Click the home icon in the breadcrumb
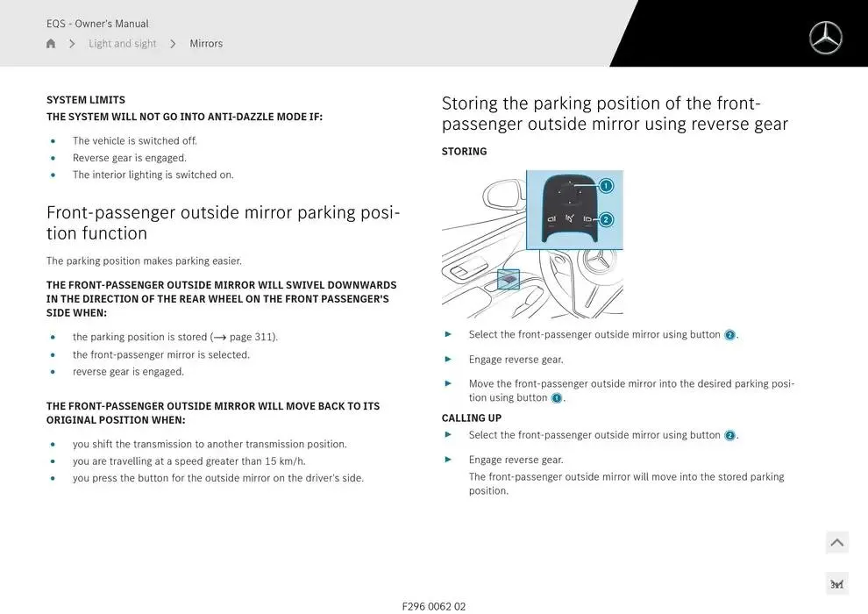 coord(50,43)
